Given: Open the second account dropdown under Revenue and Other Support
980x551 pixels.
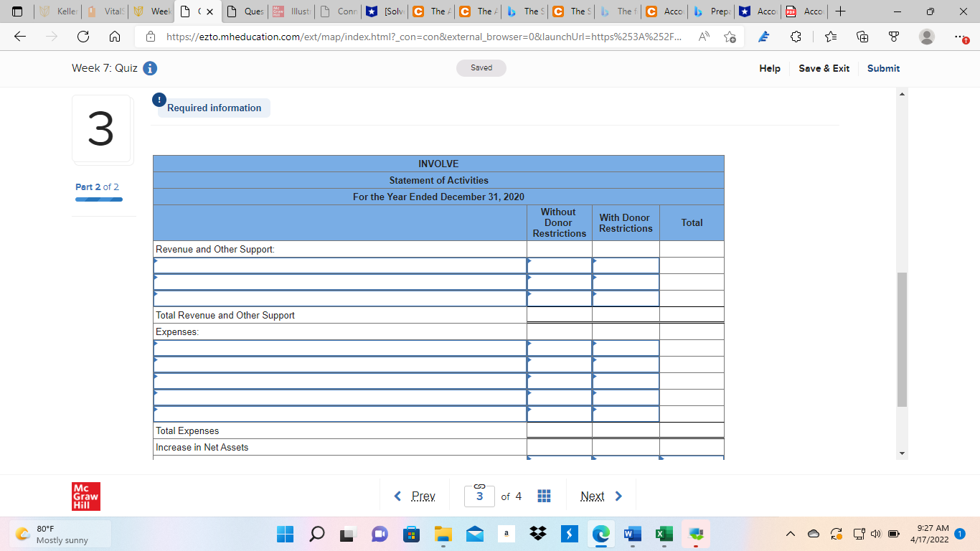Looking at the screenshot, I should (340, 282).
